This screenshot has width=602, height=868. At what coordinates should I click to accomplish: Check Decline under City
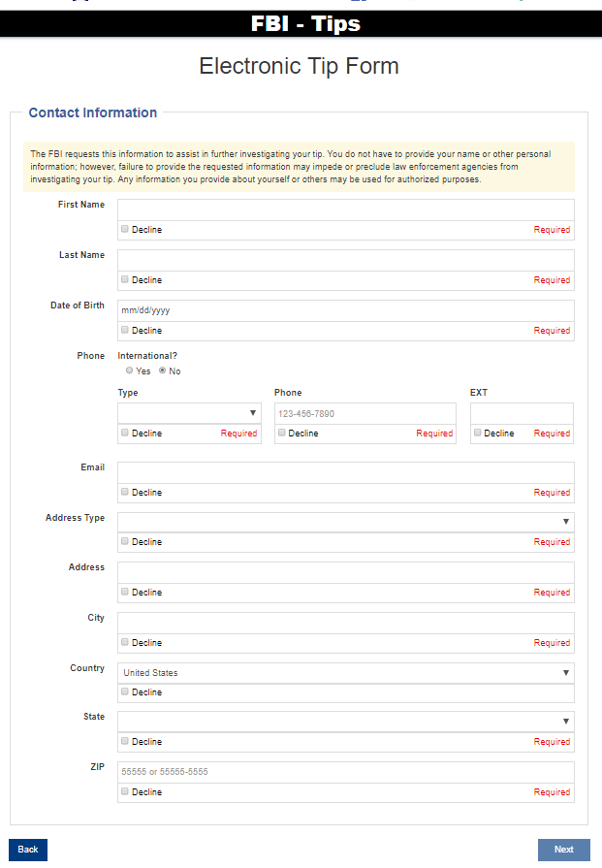[125, 642]
